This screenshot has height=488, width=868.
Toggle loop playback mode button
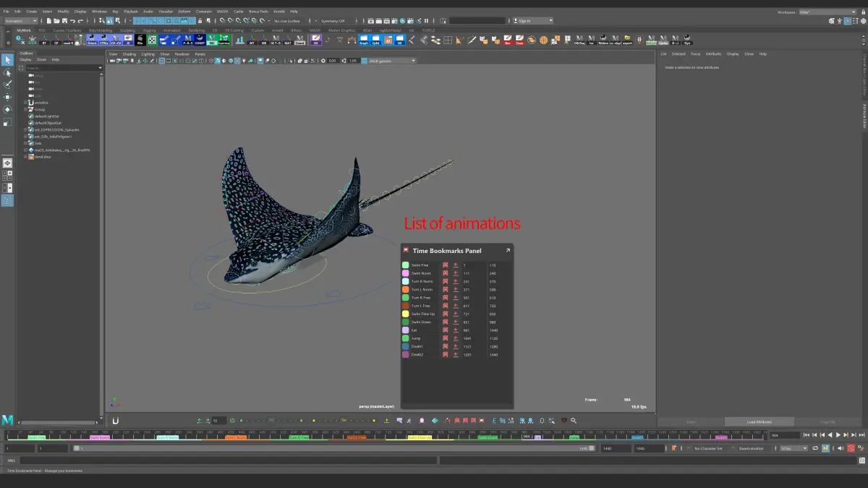pos(814,448)
